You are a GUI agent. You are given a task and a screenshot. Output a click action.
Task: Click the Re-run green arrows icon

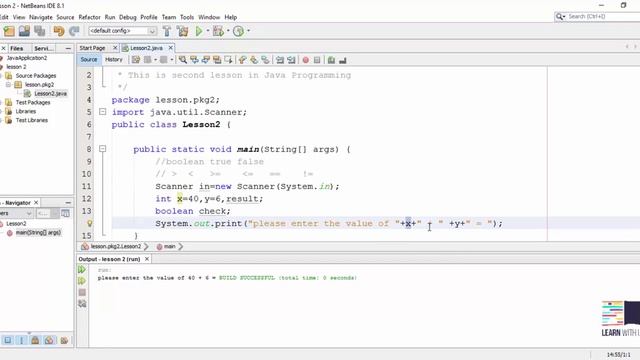pos(82,269)
